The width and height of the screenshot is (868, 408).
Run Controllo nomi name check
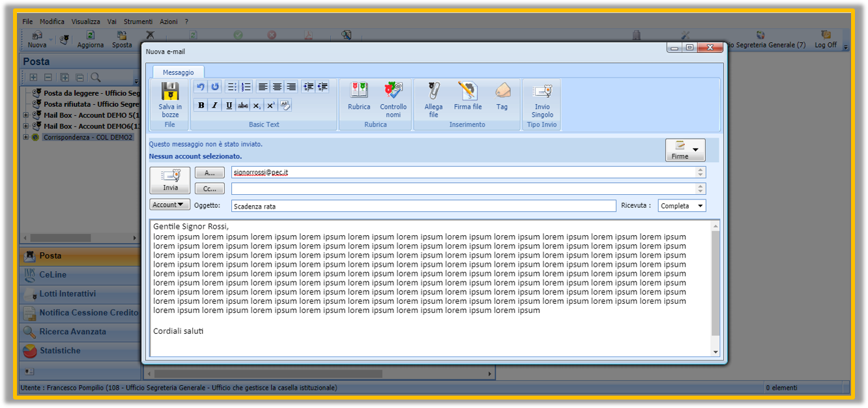coord(393,100)
